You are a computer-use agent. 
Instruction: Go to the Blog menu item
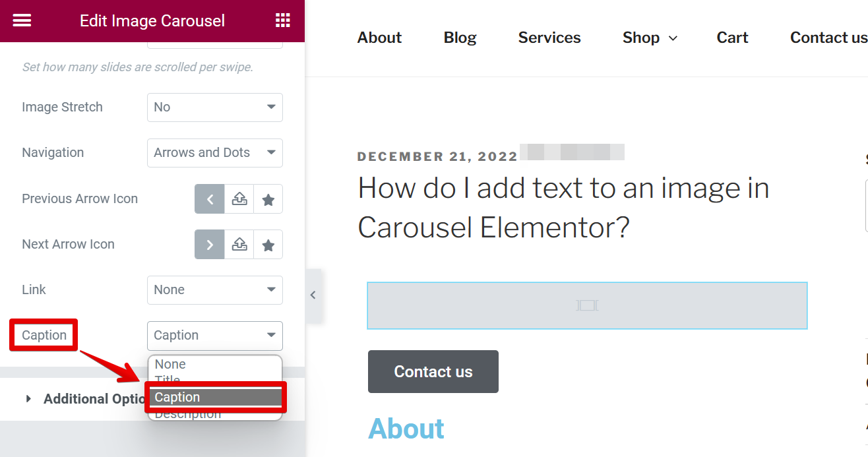tap(460, 38)
